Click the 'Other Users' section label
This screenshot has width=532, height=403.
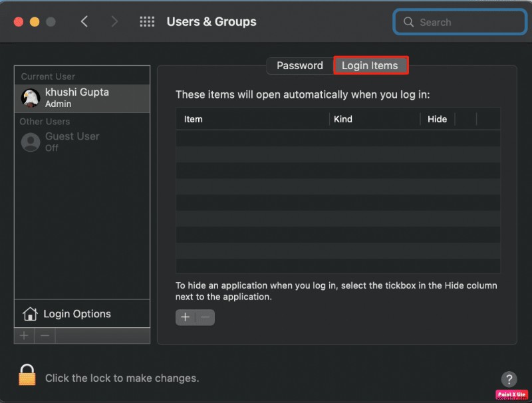coord(45,122)
